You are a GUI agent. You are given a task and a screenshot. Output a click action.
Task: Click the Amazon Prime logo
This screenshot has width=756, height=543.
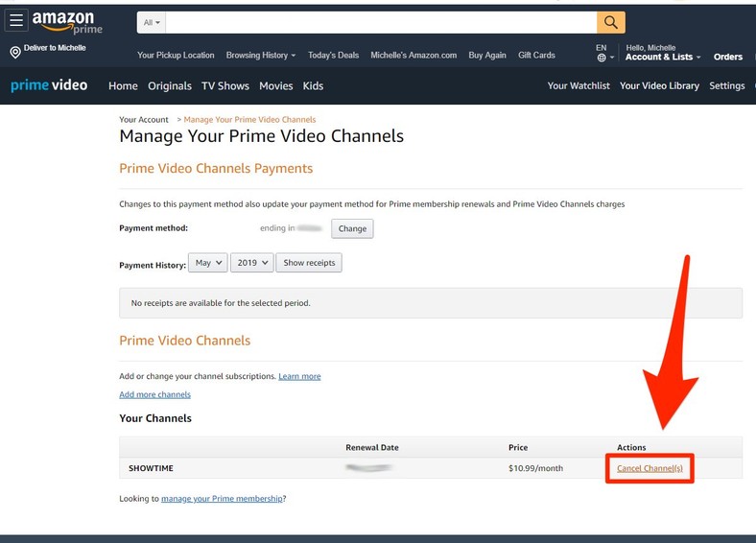[67, 22]
